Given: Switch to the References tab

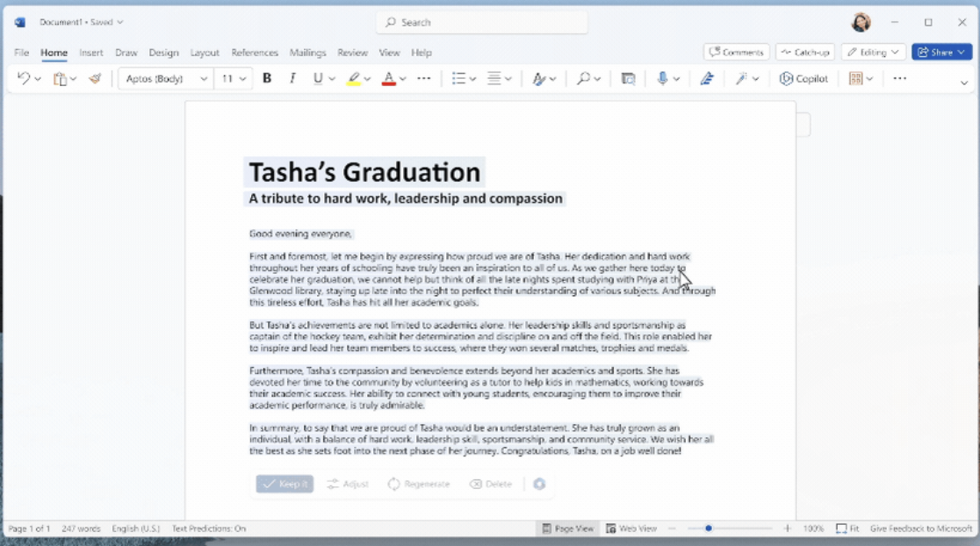Looking at the screenshot, I should (255, 53).
